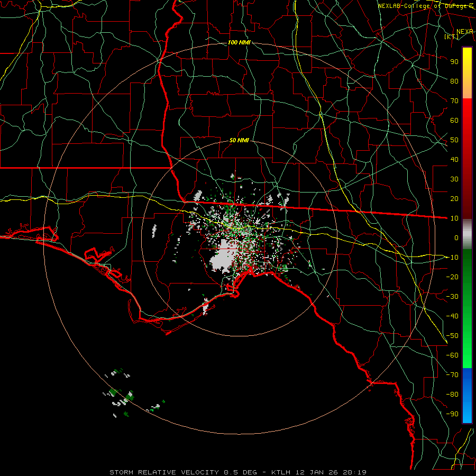The width and height of the screenshot is (476, 476).
Task: Select the positive 10 value on velocity scale
Action: [x=454, y=218]
